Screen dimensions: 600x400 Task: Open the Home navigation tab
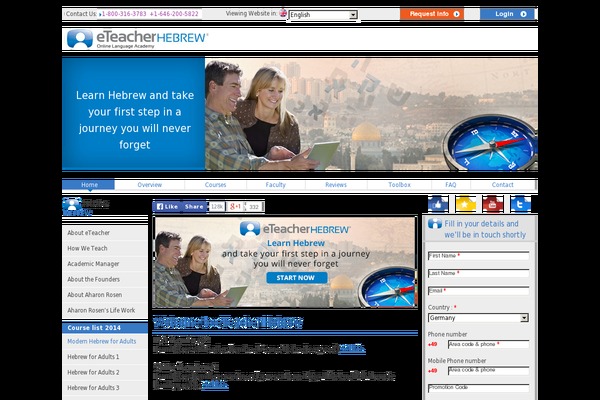point(89,184)
